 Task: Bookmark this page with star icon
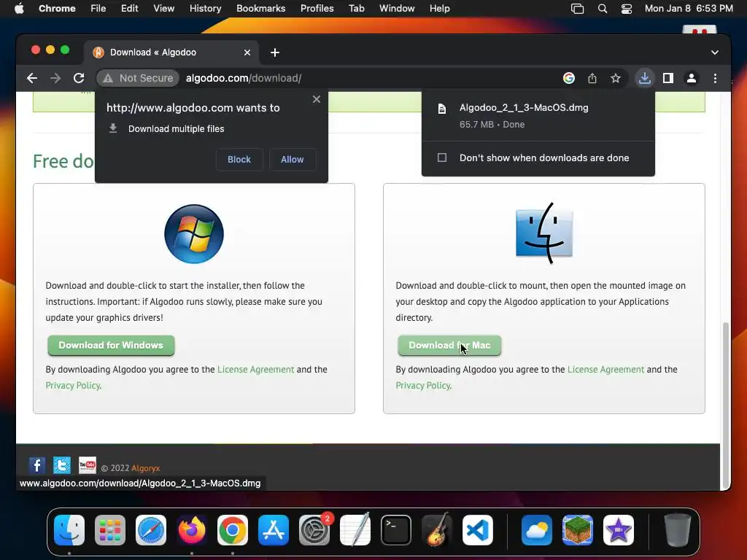point(616,78)
